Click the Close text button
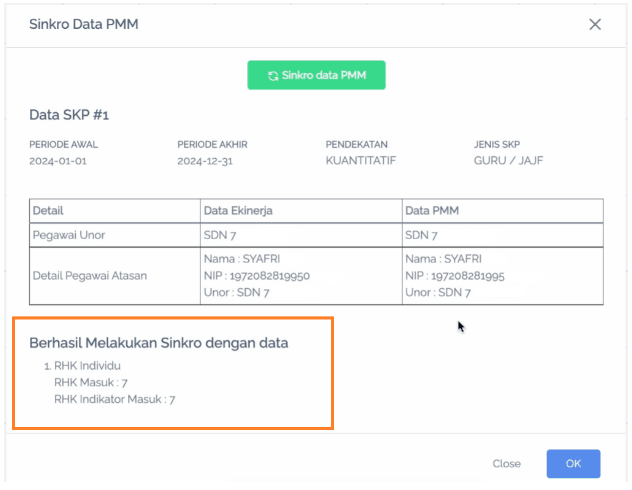Image resolution: width=632 pixels, height=490 pixels. tap(506, 464)
